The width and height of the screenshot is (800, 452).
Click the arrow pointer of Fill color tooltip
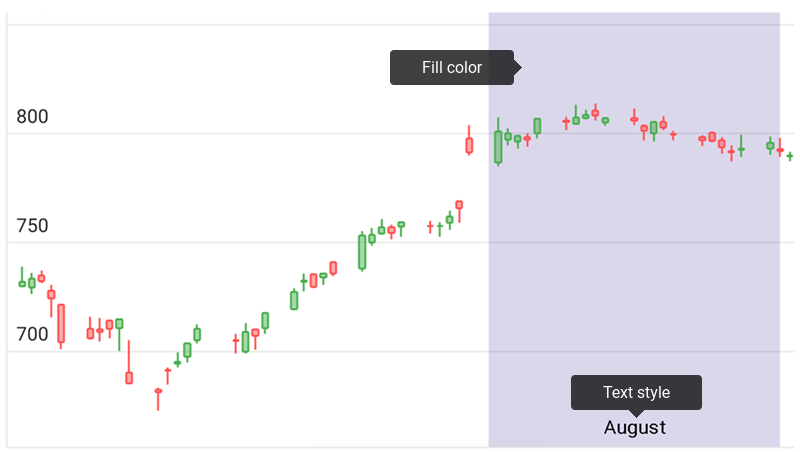[518, 68]
